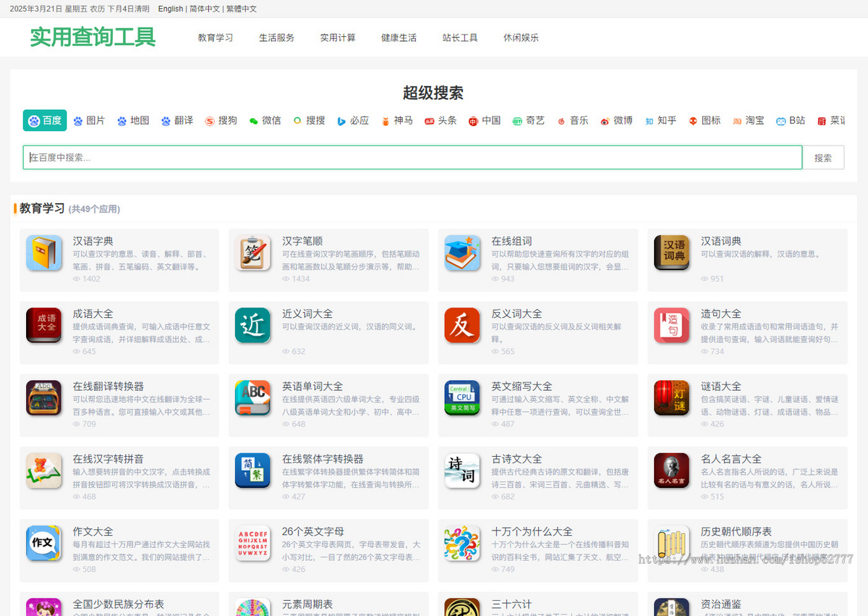Switch language to 繁體中文

click(241, 9)
